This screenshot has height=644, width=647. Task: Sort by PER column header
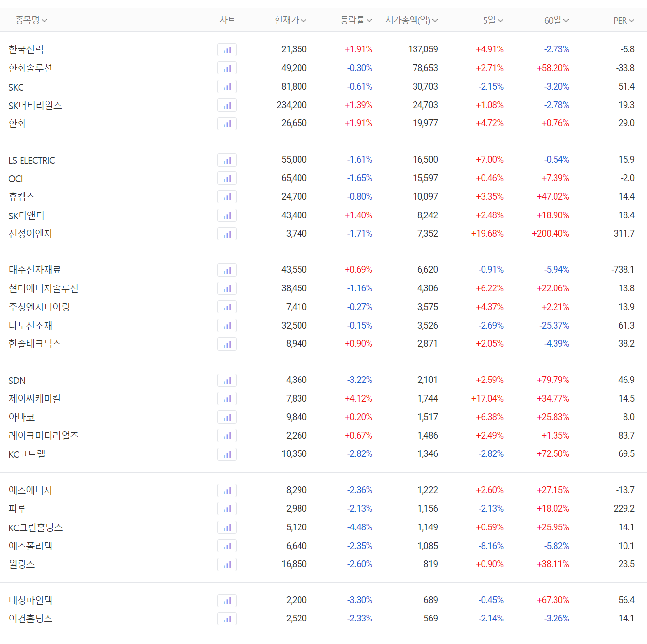(624, 20)
